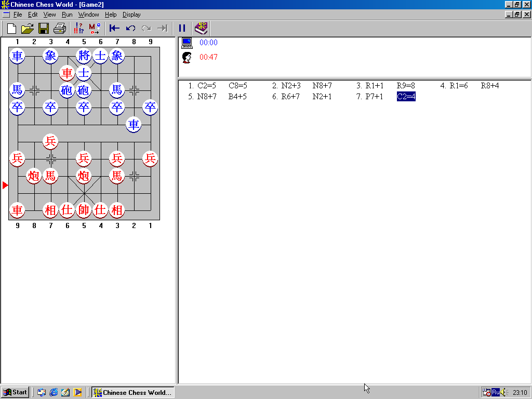Select the highlighted move C2=4
Viewport: 532px width, 399px height.
[406, 97]
